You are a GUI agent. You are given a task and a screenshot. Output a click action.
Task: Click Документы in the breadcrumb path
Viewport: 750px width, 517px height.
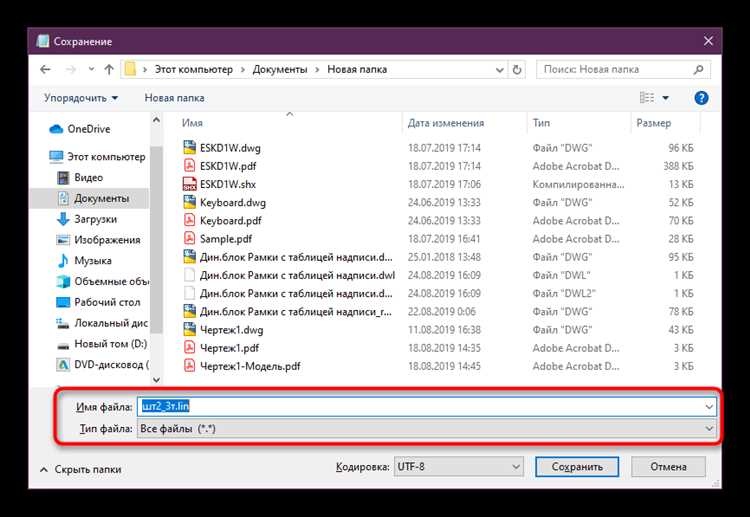[280, 69]
